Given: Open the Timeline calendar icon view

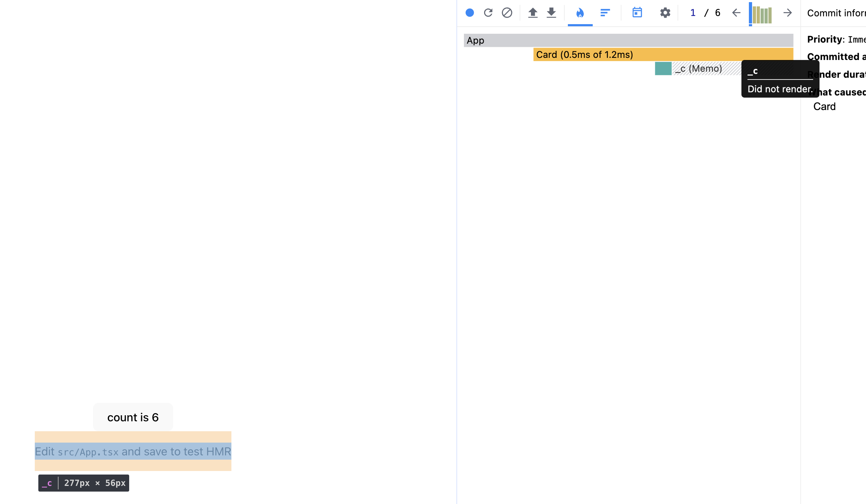Looking at the screenshot, I should pos(637,13).
